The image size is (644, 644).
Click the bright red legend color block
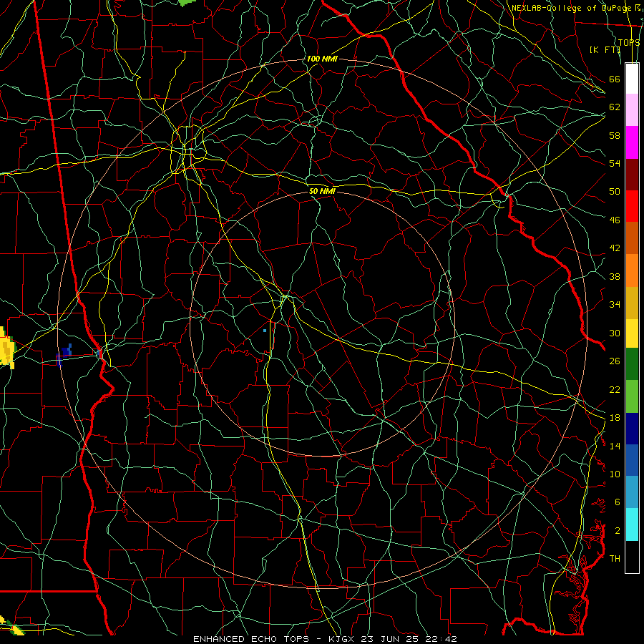(632, 206)
